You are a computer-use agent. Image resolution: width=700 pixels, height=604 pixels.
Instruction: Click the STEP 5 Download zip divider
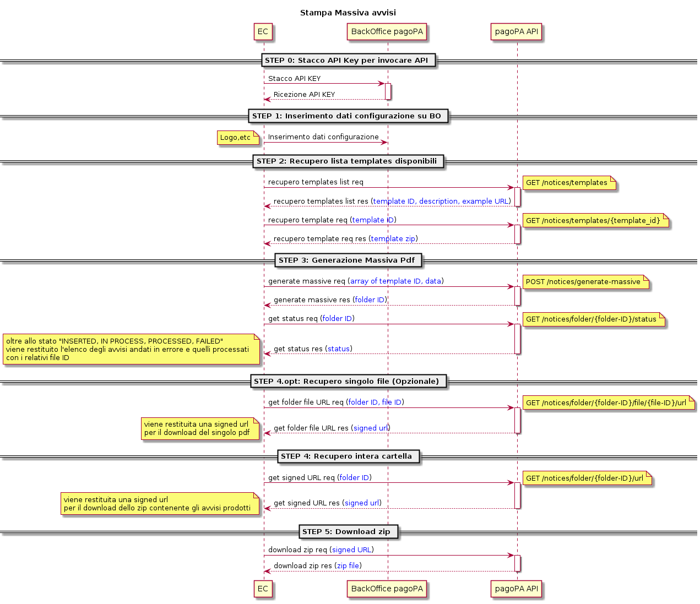click(x=348, y=532)
